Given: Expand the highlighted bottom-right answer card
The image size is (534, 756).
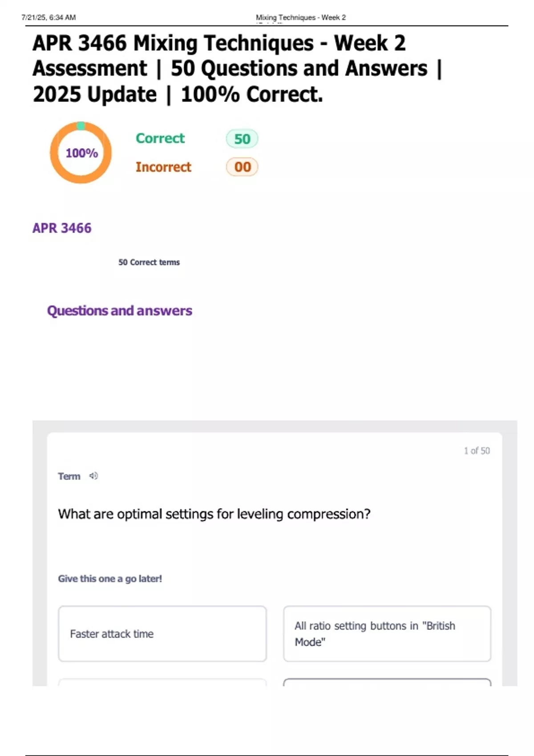Looking at the screenshot, I should [387, 687].
